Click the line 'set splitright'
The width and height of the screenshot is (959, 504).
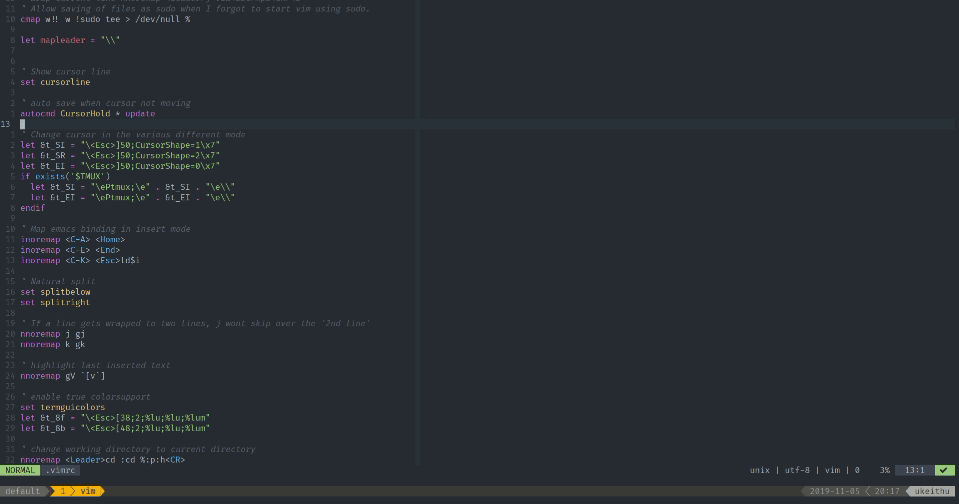point(55,302)
